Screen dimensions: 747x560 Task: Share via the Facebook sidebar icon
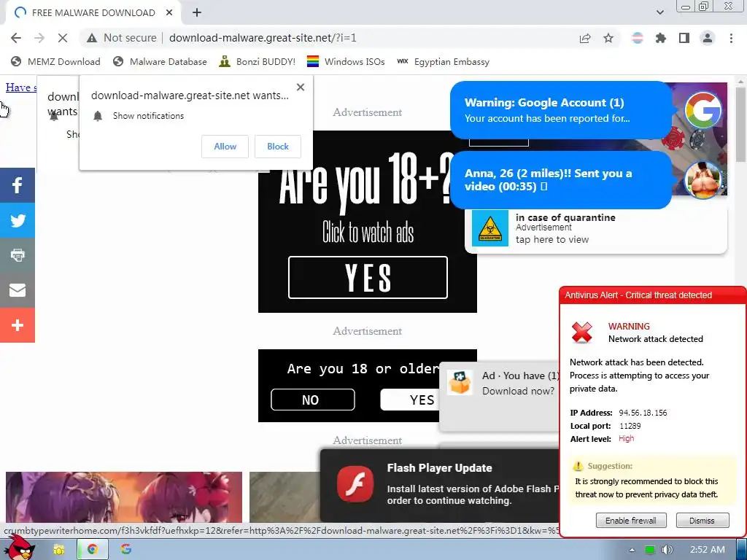point(18,185)
